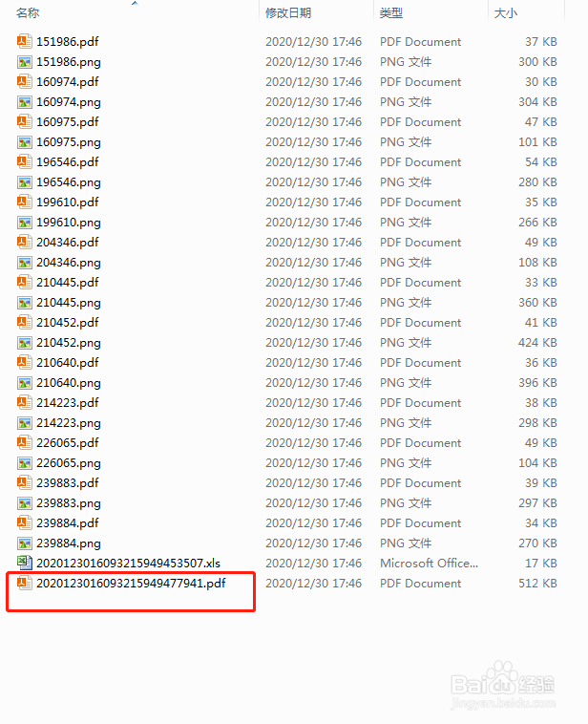Click the 280 KB size of 196546.png

(x=537, y=182)
